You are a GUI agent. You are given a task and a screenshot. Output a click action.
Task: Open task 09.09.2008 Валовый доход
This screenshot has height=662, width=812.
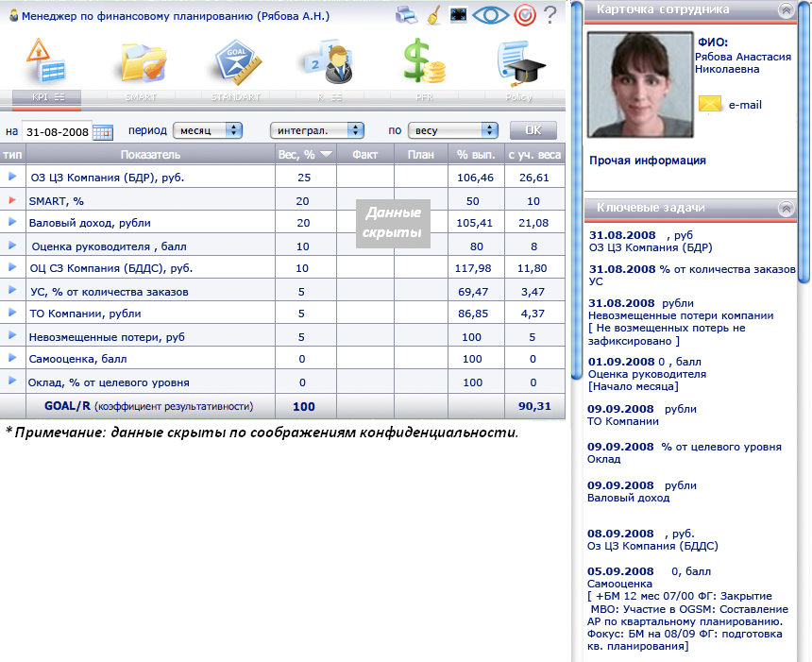coord(642,492)
